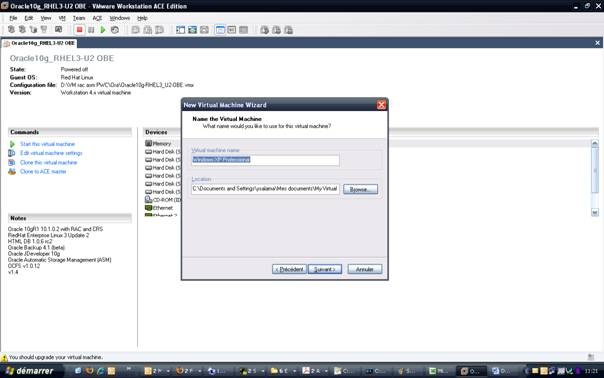
Task: Open the View menu
Action: pos(45,18)
